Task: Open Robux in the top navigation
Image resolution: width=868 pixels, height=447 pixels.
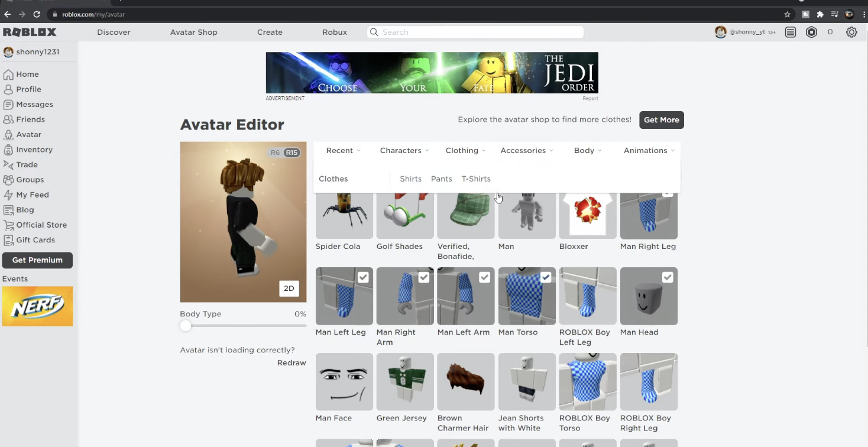Action: click(x=335, y=33)
